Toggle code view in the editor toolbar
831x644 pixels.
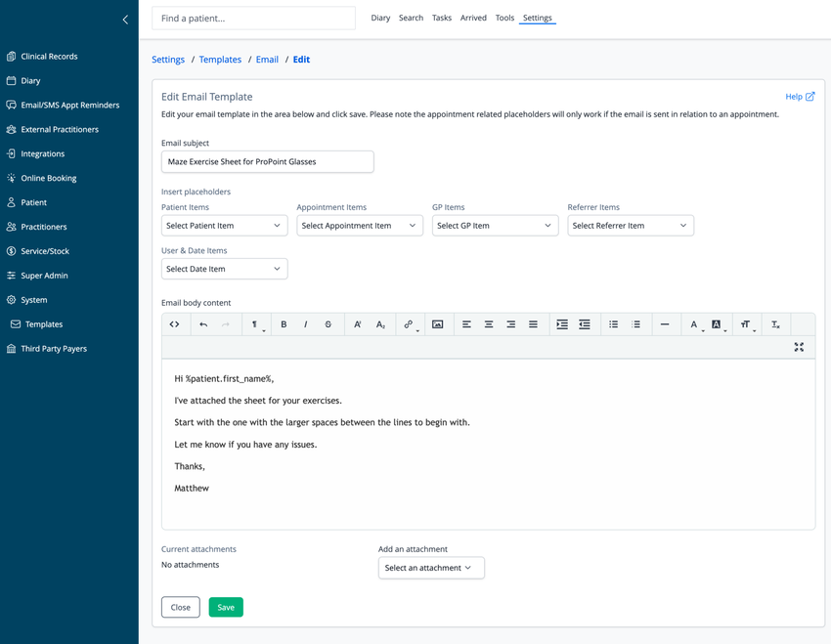174,324
